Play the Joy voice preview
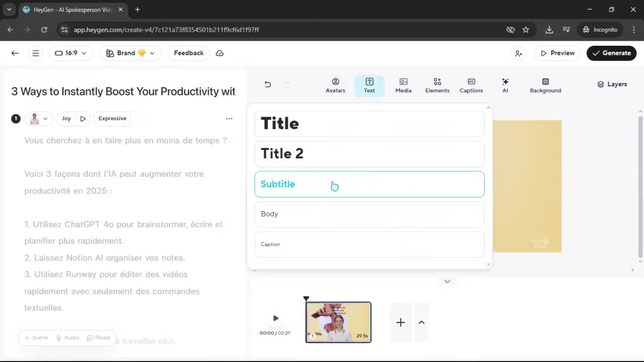Viewport: 644px width, 362px height. (x=83, y=119)
